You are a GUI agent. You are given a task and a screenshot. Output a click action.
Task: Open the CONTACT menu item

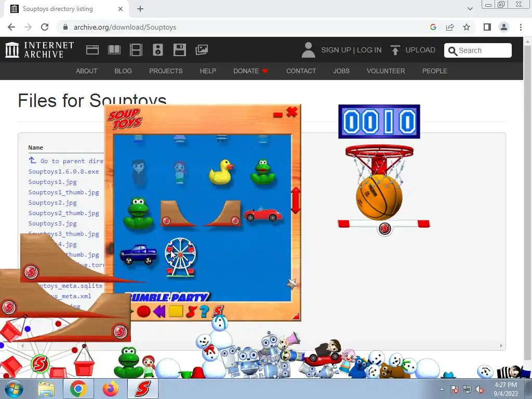click(301, 71)
